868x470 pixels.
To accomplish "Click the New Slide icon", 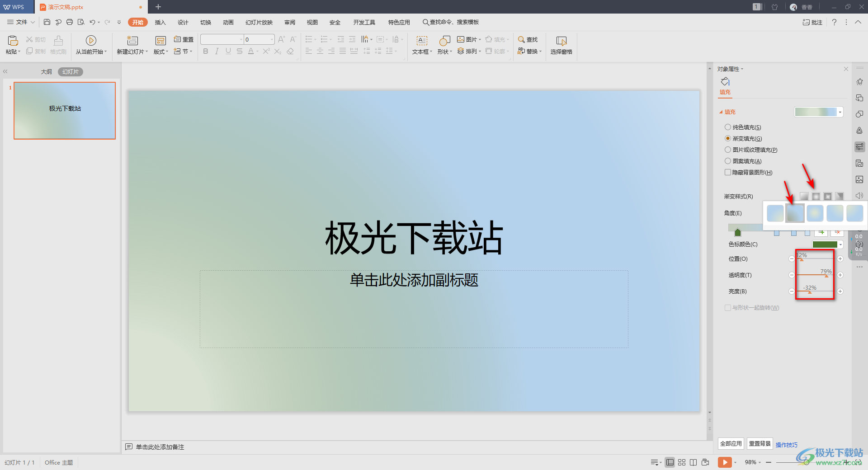I will (132, 41).
